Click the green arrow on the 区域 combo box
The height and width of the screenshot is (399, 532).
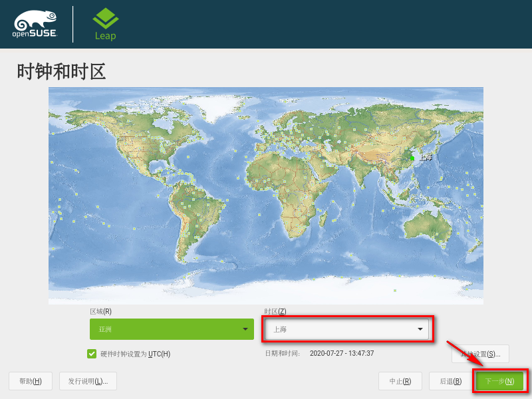click(x=244, y=329)
